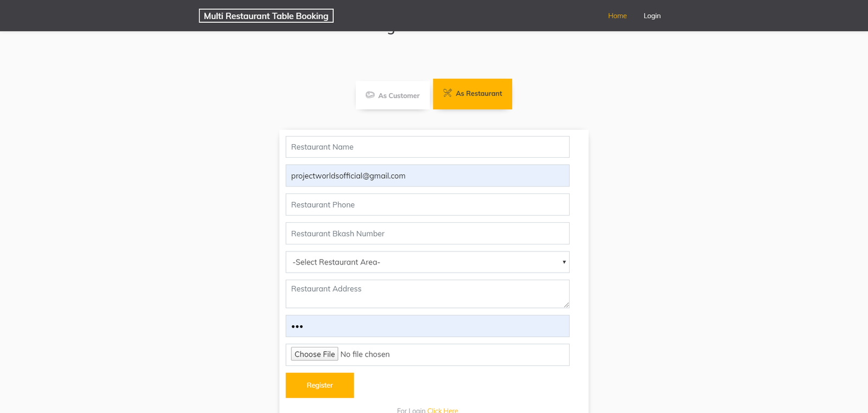The height and width of the screenshot is (413, 868).
Task: Click the password field with masked dots
Action: [427, 326]
